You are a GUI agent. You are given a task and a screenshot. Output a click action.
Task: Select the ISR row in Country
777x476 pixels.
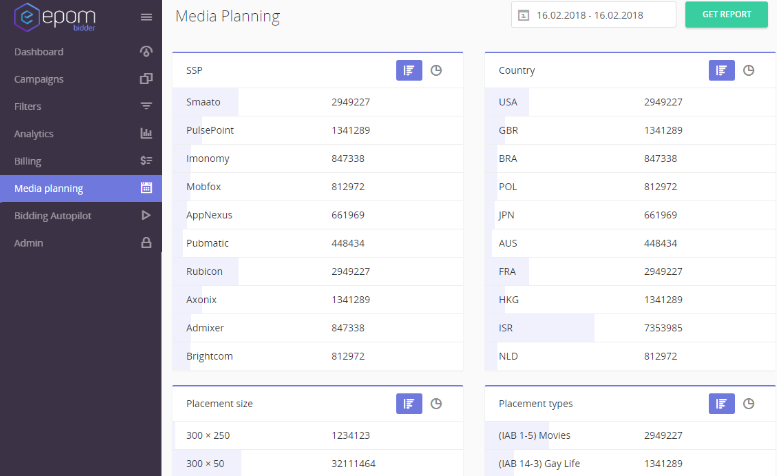[630, 328]
